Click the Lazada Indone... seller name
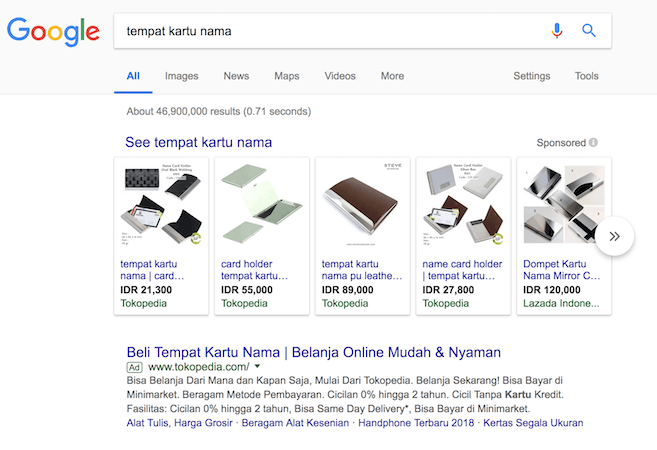 click(x=561, y=303)
